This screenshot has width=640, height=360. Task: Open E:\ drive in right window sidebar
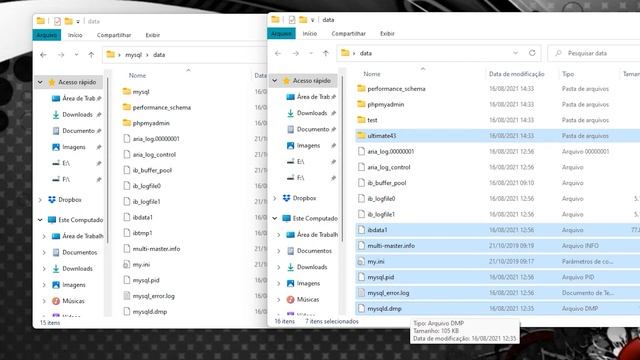tap(296, 162)
